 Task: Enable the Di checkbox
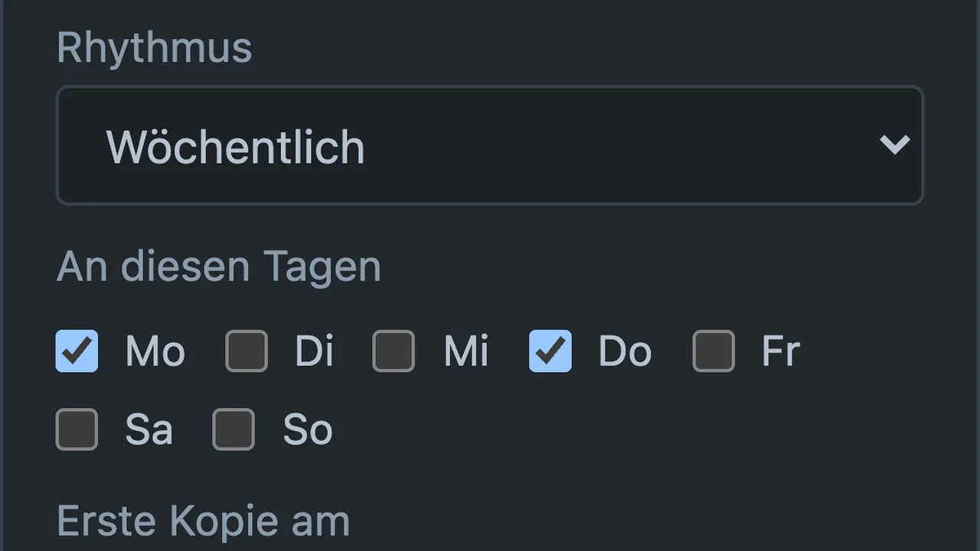pyautogui.click(x=247, y=351)
